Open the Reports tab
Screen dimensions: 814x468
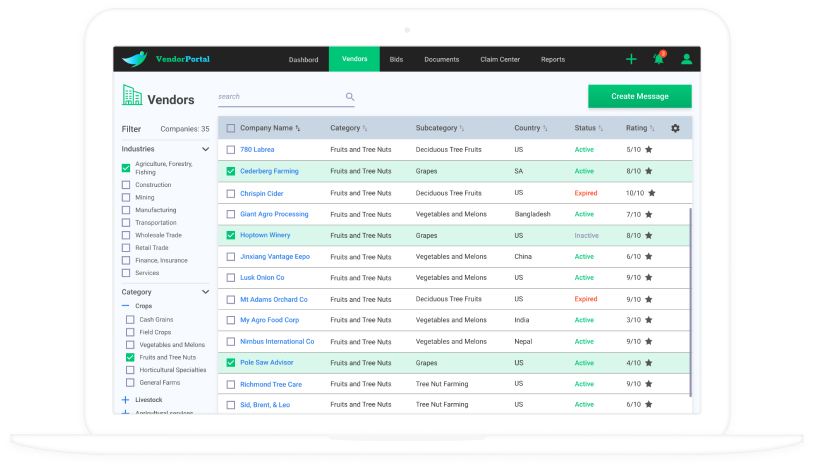(x=553, y=60)
